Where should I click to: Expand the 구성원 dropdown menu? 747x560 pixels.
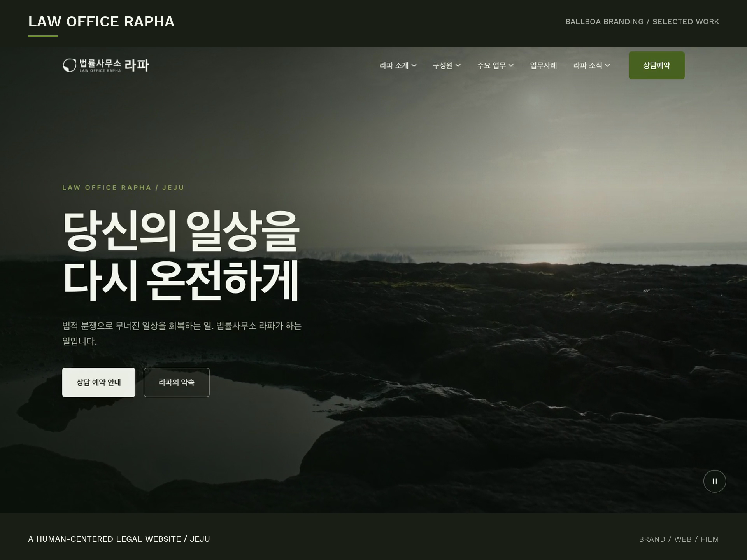pos(447,65)
